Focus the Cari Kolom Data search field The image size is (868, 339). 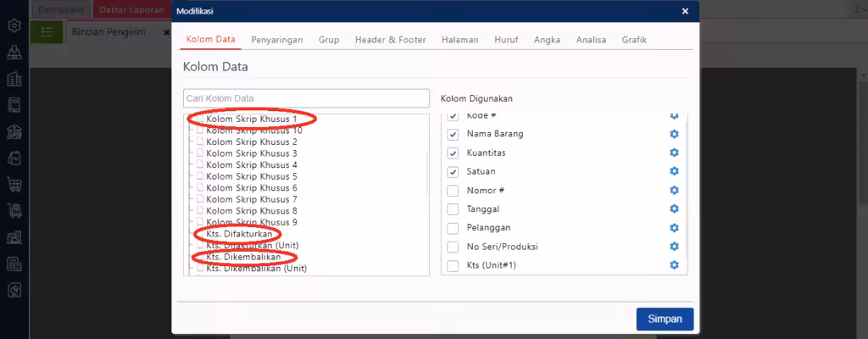tap(306, 98)
